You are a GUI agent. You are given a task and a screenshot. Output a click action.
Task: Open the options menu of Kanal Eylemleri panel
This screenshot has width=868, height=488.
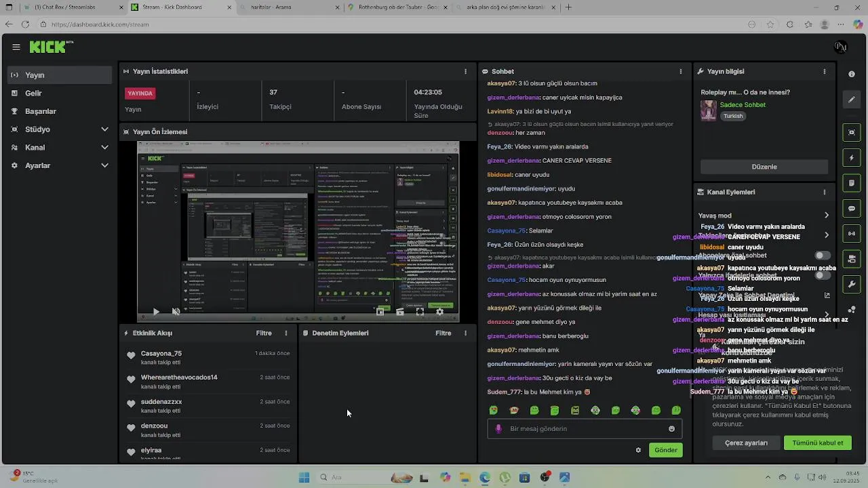pos(825,192)
